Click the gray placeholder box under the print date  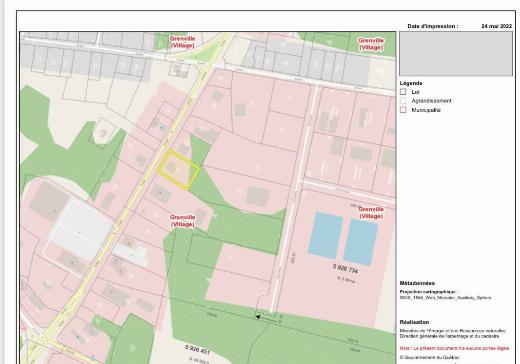456,54
